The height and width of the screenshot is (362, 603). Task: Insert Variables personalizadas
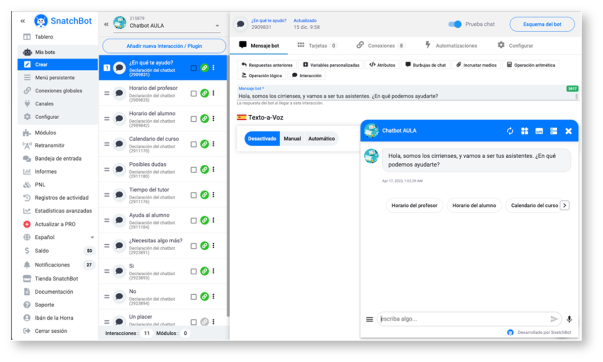331,65
